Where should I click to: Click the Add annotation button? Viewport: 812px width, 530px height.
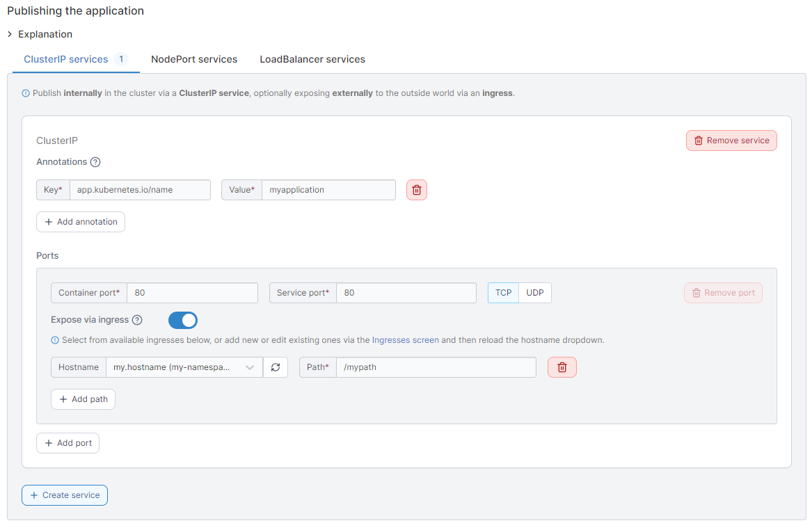click(81, 222)
